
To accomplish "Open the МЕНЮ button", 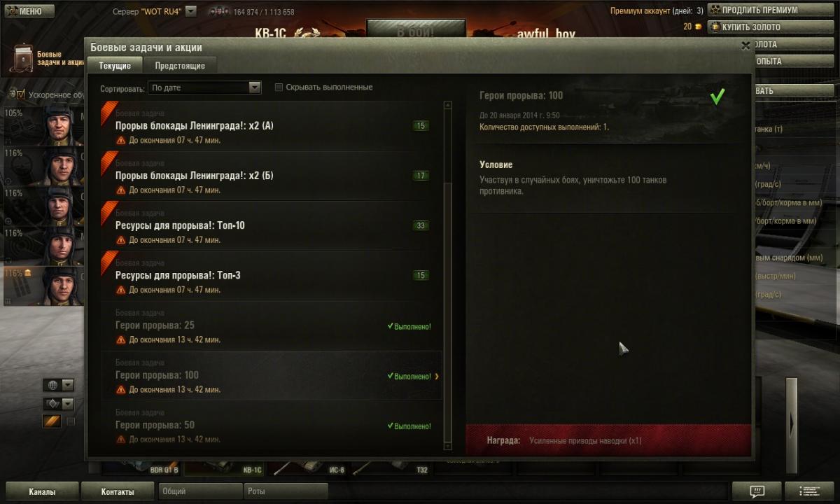I will click(28, 10).
